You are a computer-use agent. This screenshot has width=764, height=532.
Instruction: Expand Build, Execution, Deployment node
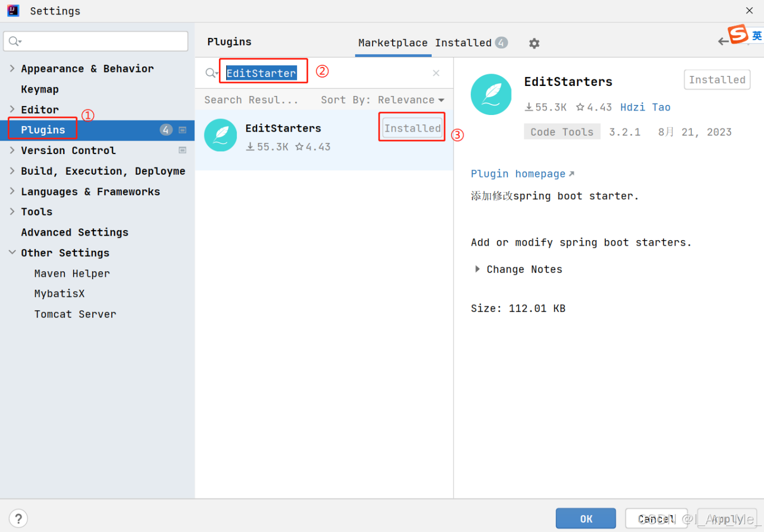click(12, 170)
